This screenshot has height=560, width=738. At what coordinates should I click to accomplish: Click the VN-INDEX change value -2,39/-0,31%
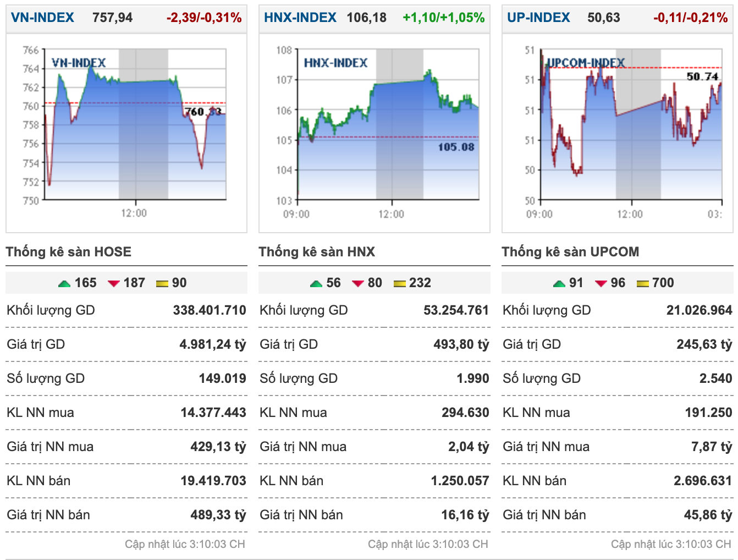pyautogui.click(x=204, y=18)
